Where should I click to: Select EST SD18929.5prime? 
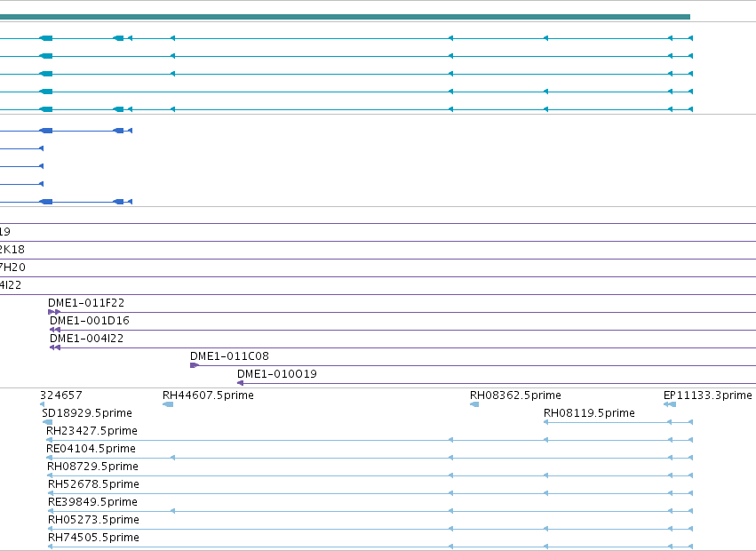click(87, 413)
